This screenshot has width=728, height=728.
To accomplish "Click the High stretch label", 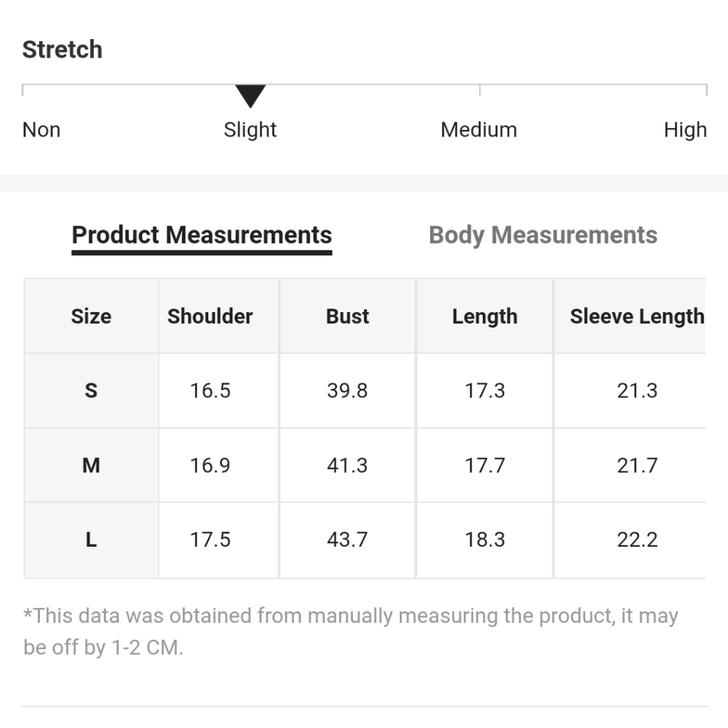I will point(684,130).
